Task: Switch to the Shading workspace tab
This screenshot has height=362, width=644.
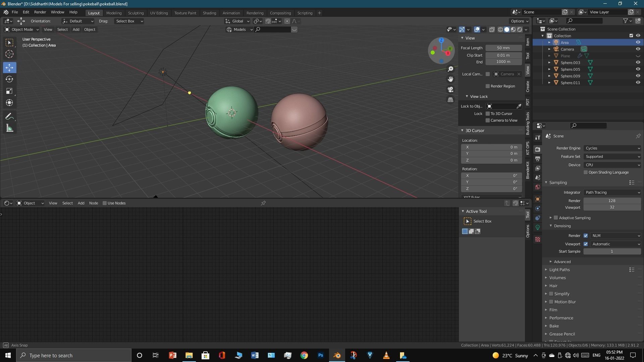Action: 209,13
